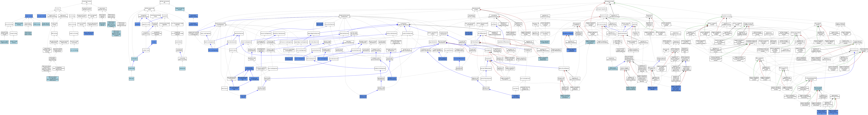Select the 'nuclear body' node

coord(131,68)
